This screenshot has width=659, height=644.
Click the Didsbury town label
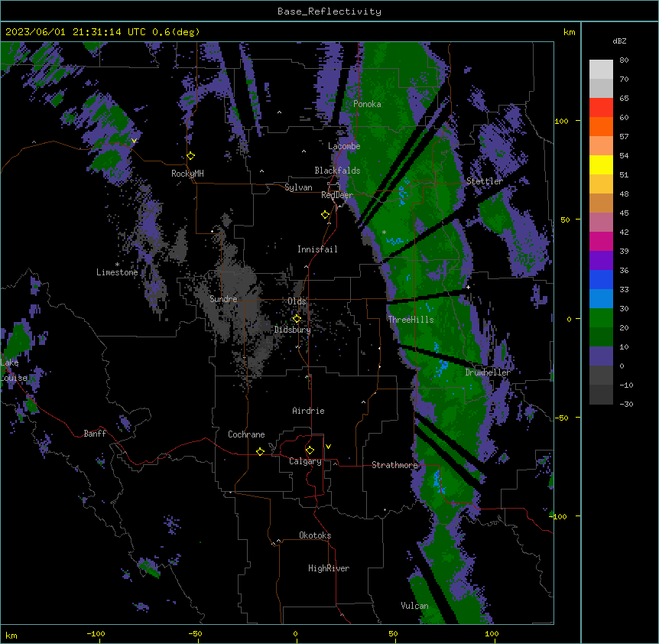coord(293,330)
